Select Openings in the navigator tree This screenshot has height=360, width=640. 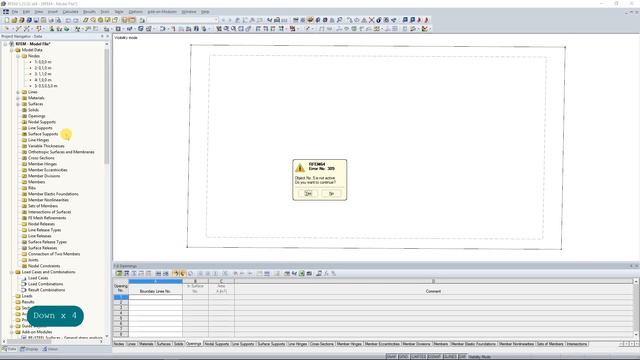pos(37,116)
